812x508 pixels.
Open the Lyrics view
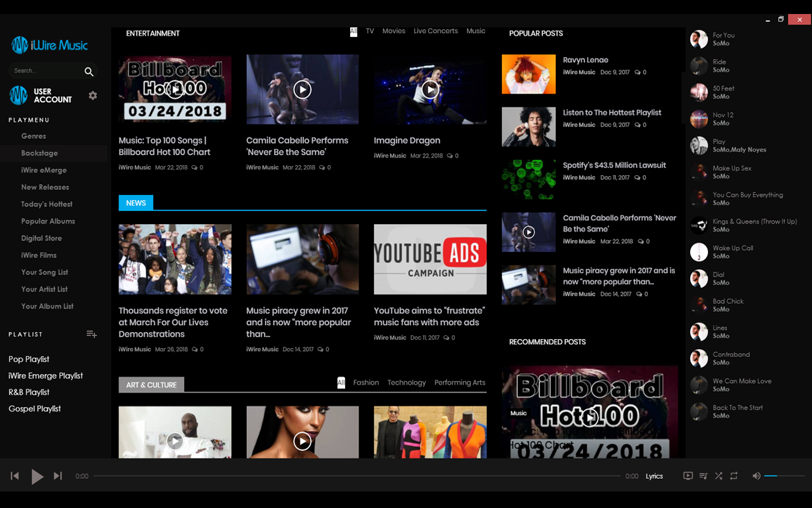coord(654,476)
